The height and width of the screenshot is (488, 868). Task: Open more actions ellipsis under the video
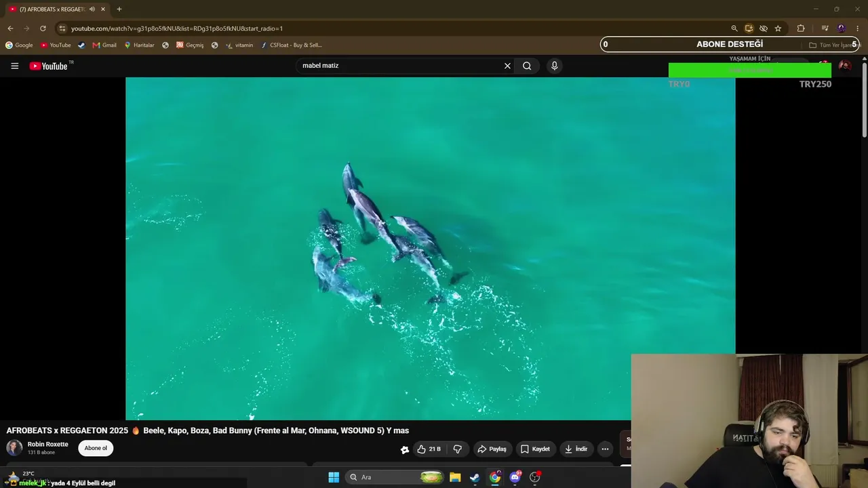tap(605, 449)
